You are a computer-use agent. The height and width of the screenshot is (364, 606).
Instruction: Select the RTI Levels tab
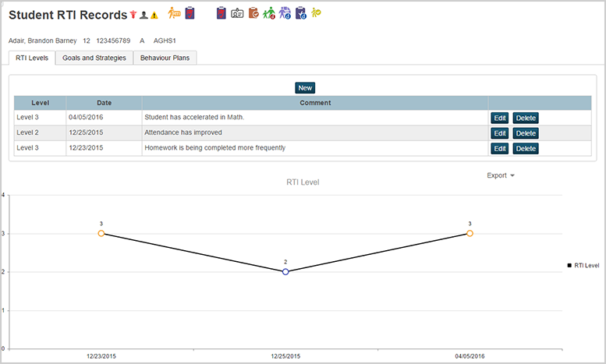coord(32,58)
